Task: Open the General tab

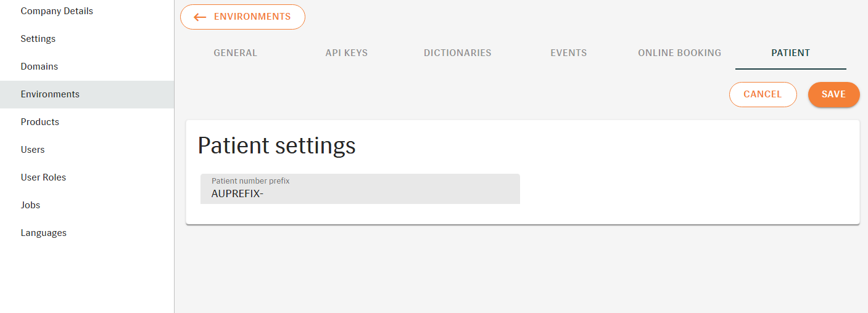Action: tap(235, 53)
